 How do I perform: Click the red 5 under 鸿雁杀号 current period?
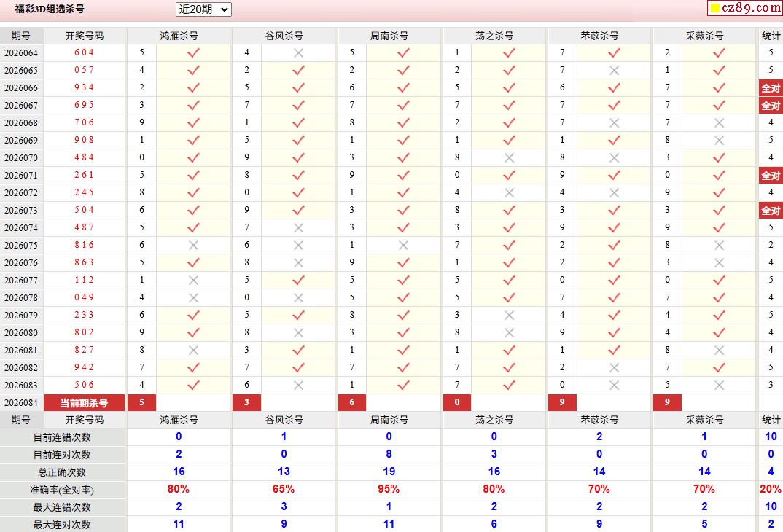[142, 402]
